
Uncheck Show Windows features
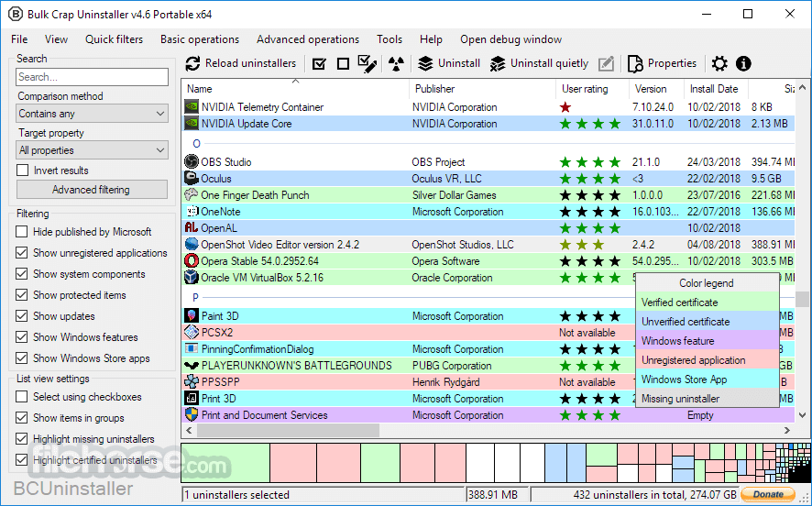[x=22, y=337]
